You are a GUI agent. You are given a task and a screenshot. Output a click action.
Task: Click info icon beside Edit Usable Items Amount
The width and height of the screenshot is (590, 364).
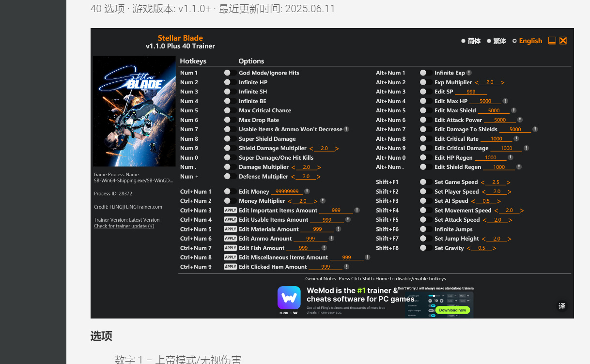pos(348,220)
